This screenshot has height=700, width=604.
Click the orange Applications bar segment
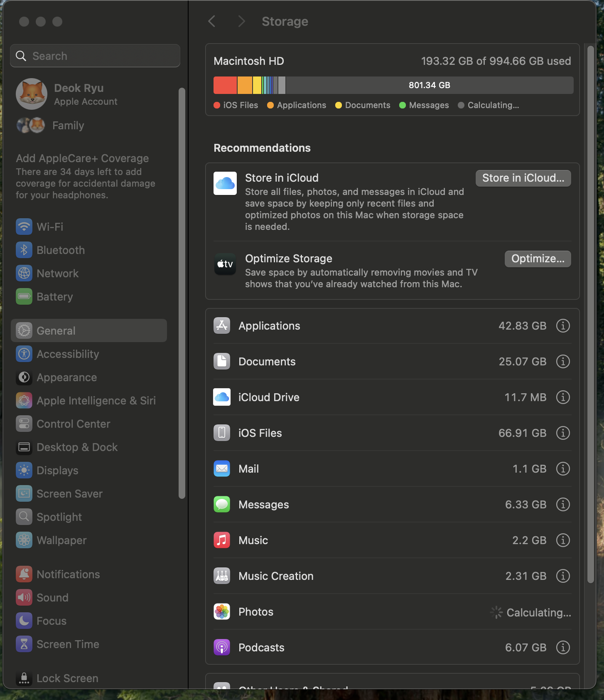245,85
